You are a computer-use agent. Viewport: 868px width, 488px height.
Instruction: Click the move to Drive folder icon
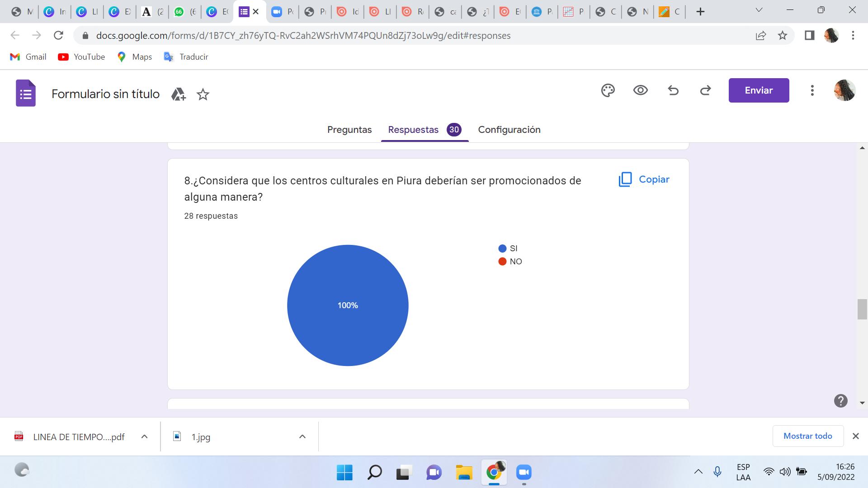click(x=178, y=94)
